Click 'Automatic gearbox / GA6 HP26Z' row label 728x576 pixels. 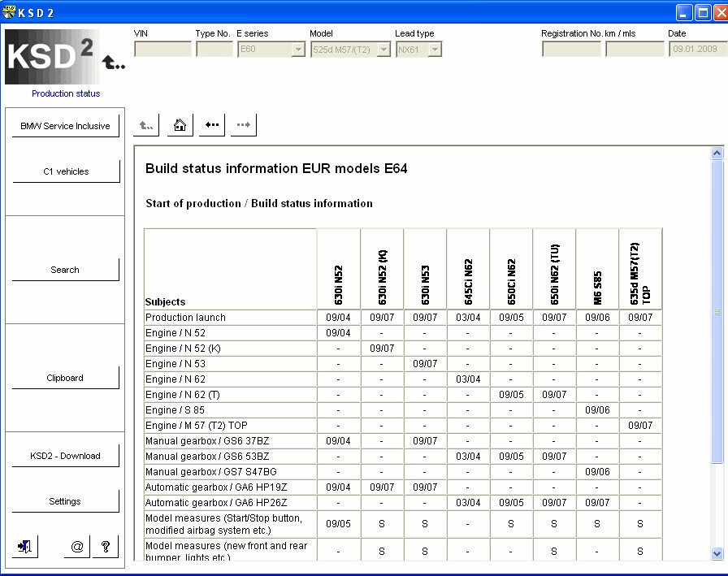click(x=216, y=503)
